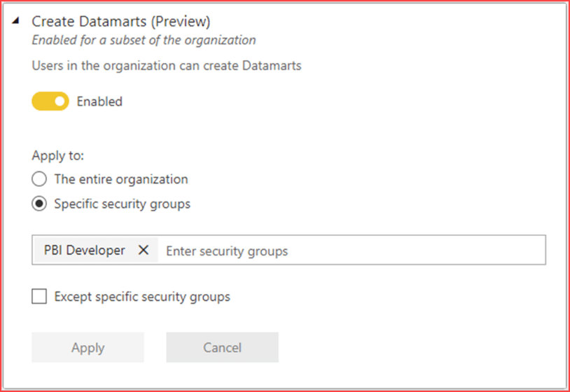Image resolution: width=570 pixels, height=392 pixels.
Task: Click the 'Apply to:' label
Action: (58, 155)
